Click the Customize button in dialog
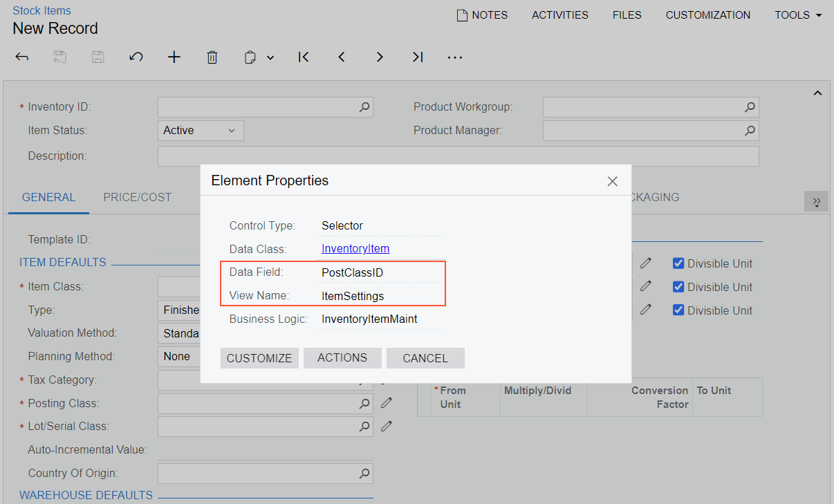This screenshot has width=834, height=504. pyautogui.click(x=259, y=358)
